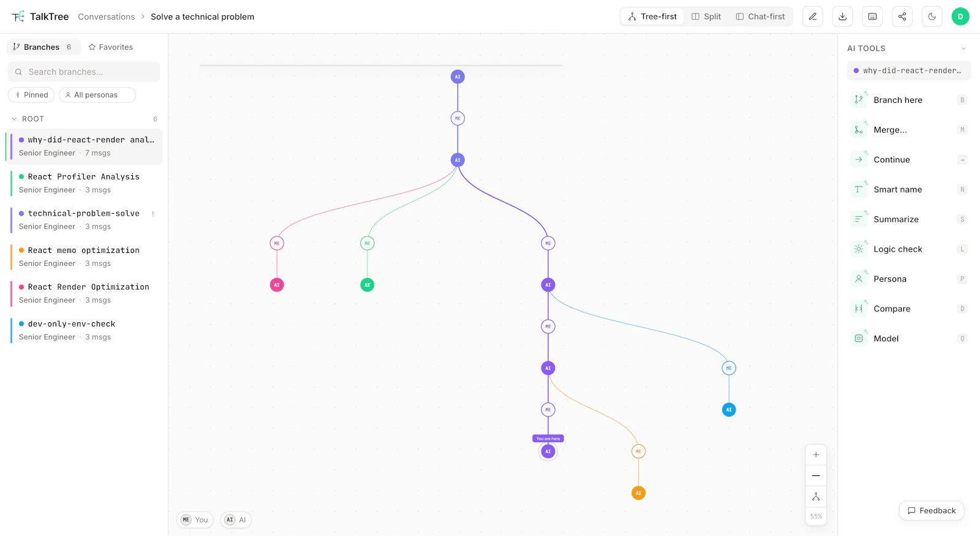Select React memo optimization branch
Viewport: 980px width, 536px height.
click(85, 257)
